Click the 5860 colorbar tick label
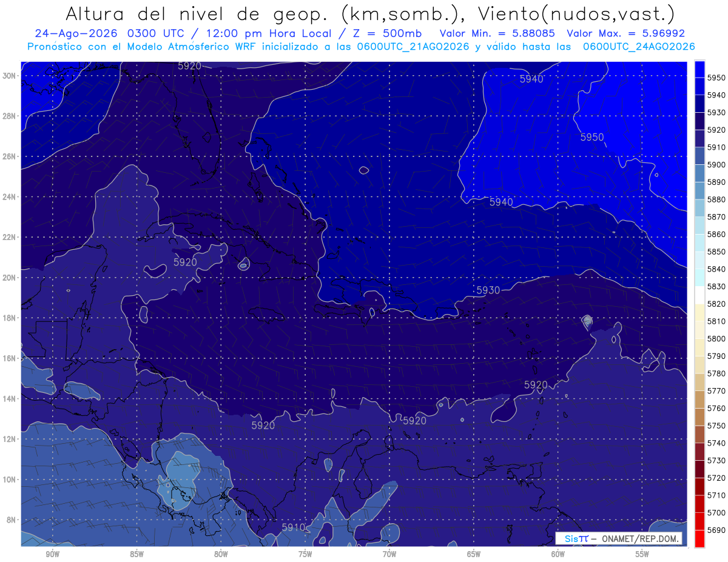This screenshot has height=562, width=728. coord(716,234)
